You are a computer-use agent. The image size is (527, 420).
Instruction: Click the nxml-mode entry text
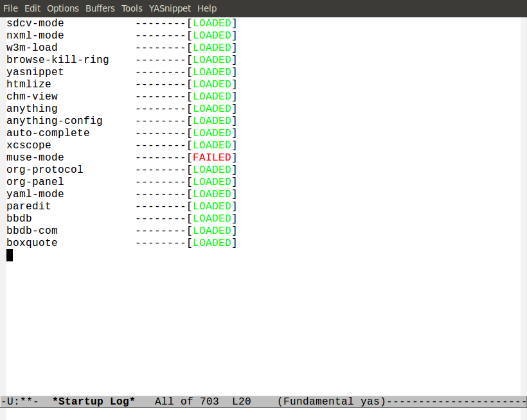[x=35, y=35]
